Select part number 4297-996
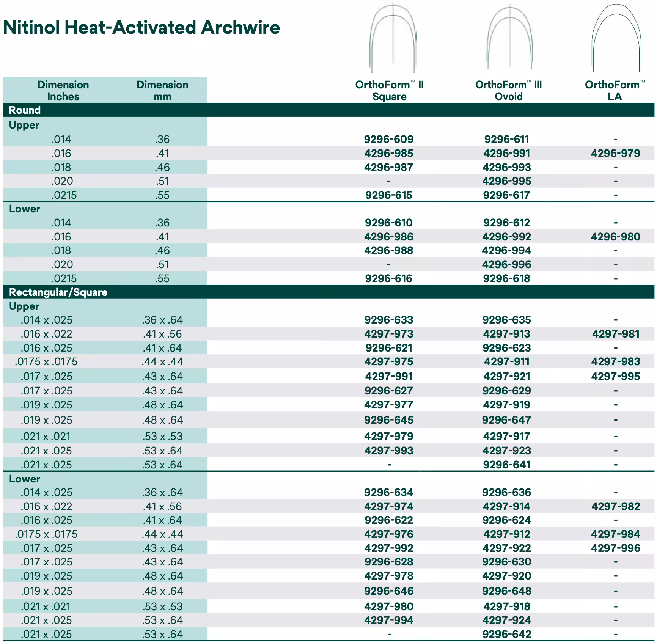 (616, 548)
